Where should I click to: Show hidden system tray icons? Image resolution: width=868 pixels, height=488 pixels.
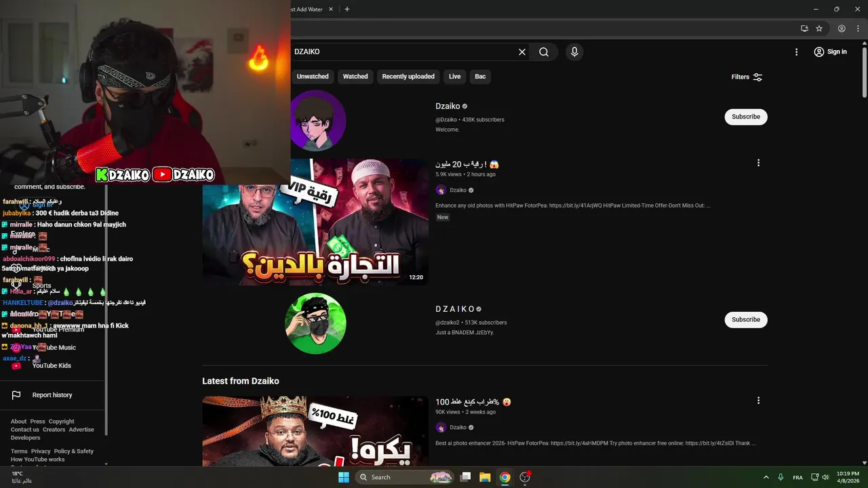click(x=766, y=477)
